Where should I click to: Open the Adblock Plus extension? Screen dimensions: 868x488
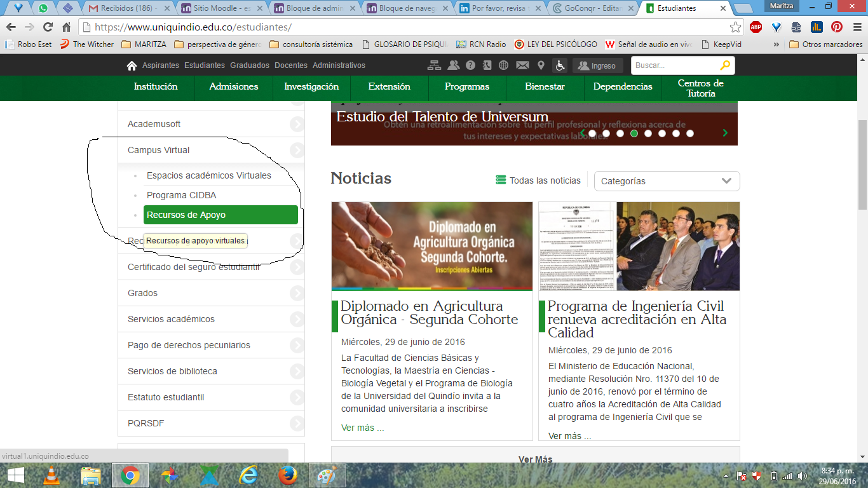click(756, 27)
